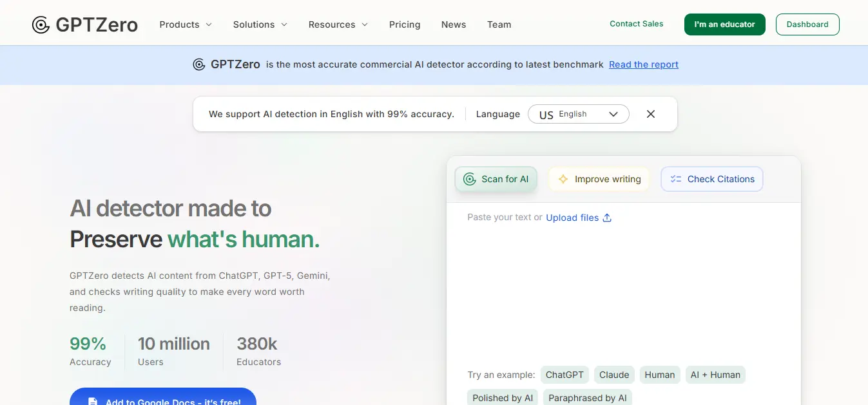Select the Scan for AI tab
The image size is (868, 405).
click(x=496, y=179)
